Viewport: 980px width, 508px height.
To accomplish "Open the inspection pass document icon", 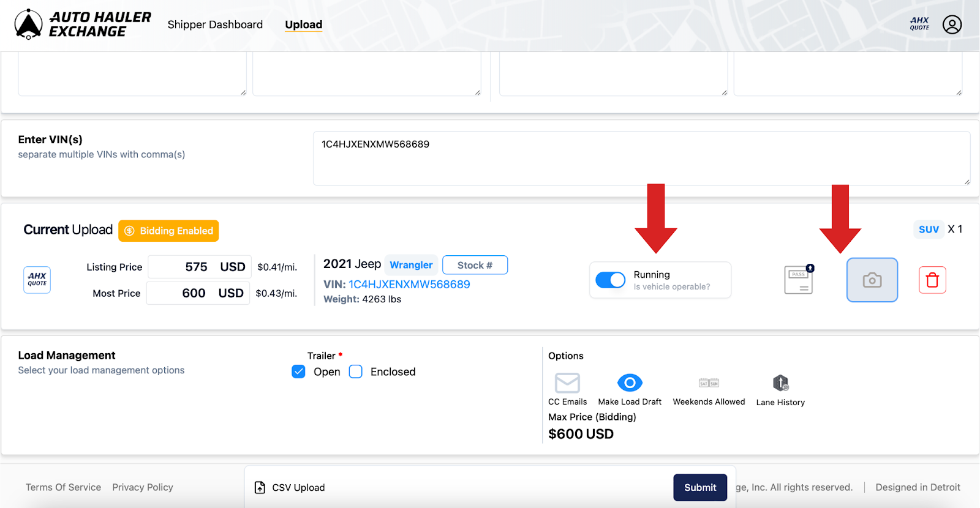I will 799,280.
